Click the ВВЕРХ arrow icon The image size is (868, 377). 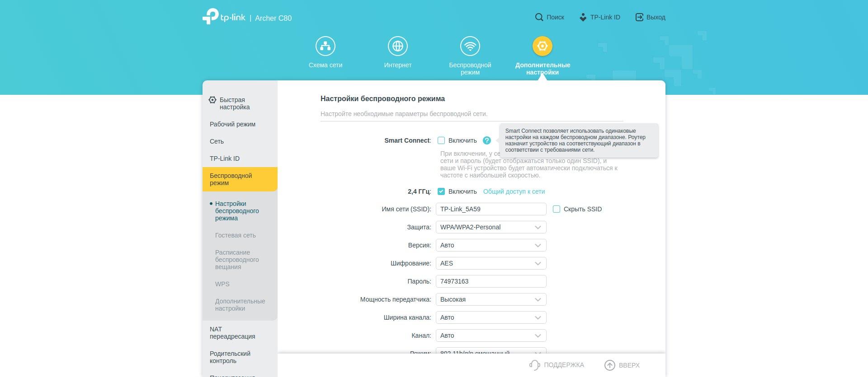pyautogui.click(x=610, y=365)
